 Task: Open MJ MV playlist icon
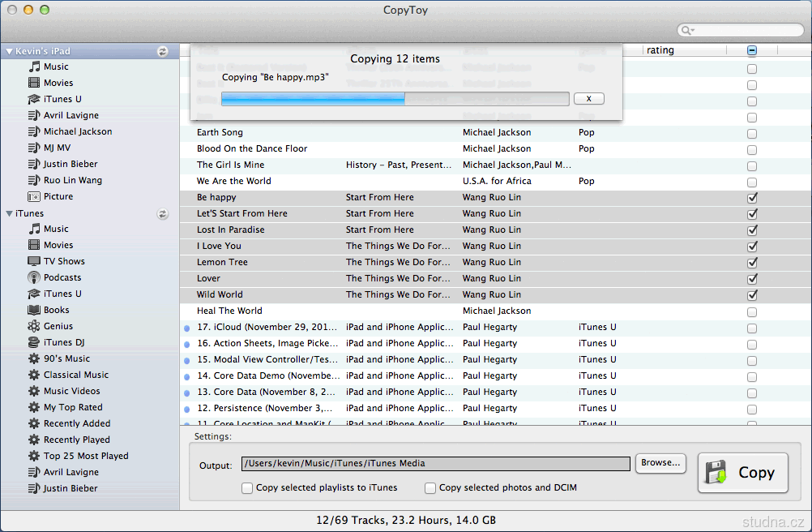34,148
